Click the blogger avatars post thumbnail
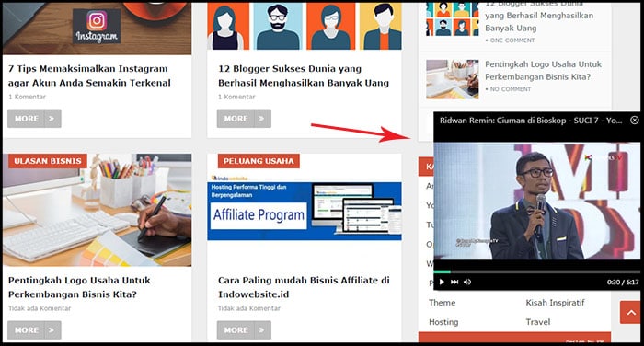 [305, 27]
